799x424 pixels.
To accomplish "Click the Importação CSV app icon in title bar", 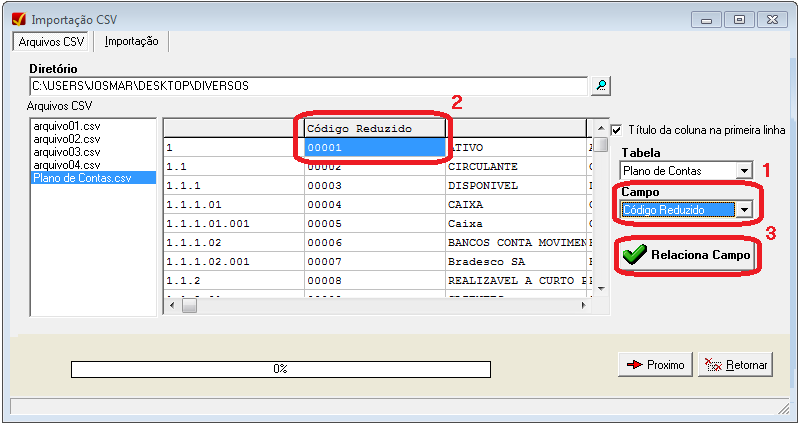I will [x=18, y=19].
